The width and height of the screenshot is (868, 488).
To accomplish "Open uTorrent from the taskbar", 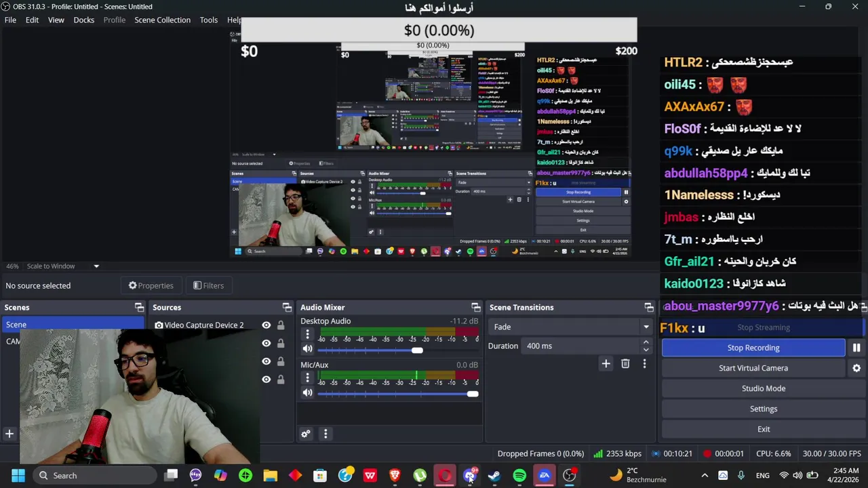I will coord(420,475).
